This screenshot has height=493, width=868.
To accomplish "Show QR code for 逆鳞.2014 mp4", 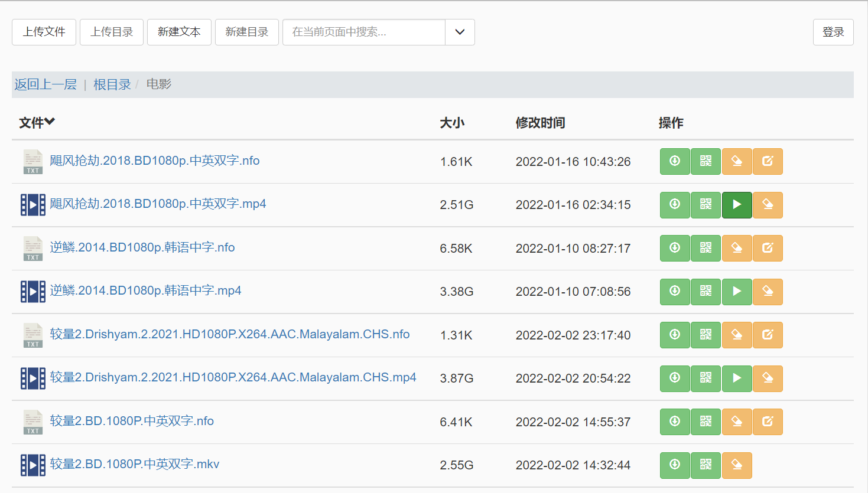I will (706, 292).
